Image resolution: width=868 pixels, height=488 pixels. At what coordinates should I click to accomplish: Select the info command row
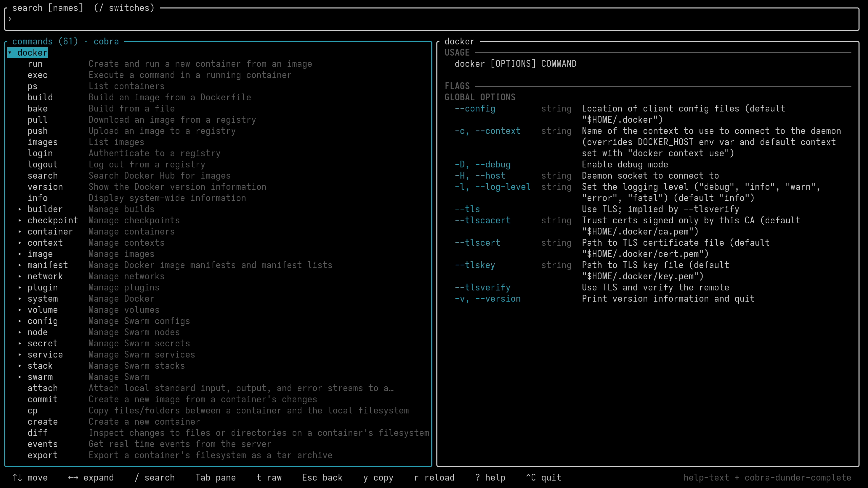click(219, 198)
